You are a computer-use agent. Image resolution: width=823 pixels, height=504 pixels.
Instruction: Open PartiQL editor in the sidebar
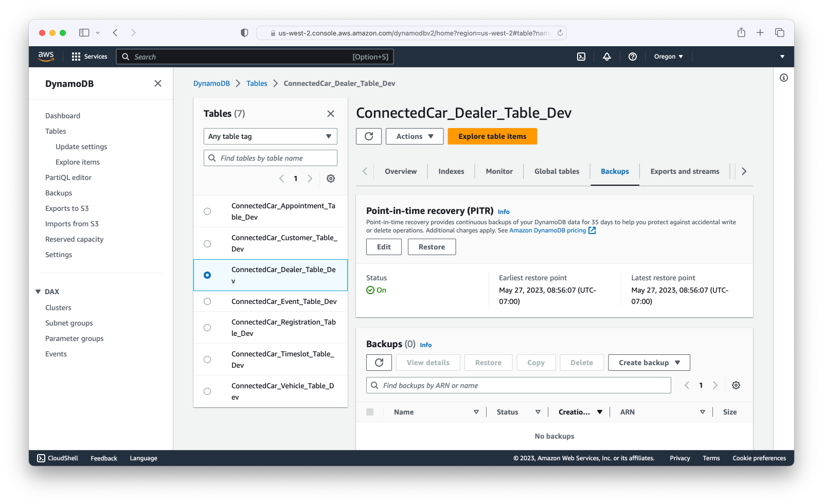(68, 177)
